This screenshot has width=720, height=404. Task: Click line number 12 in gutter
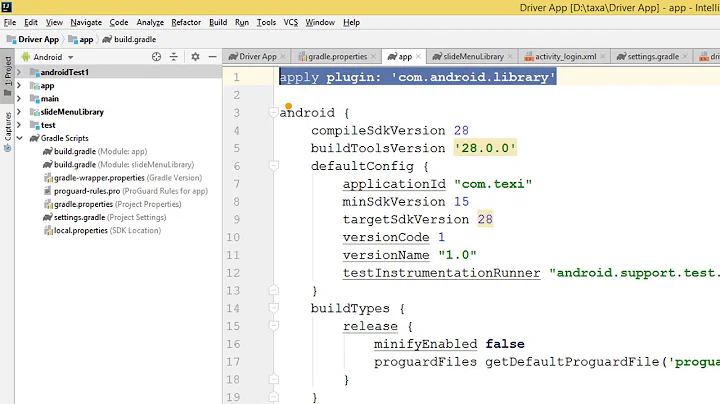click(x=233, y=273)
